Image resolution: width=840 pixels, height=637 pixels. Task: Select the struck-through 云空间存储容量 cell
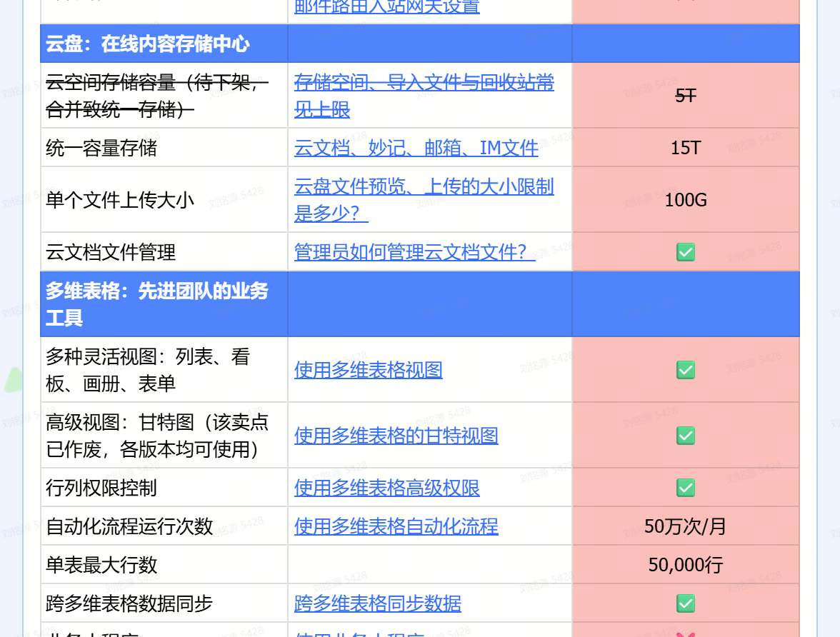(x=164, y=96)
